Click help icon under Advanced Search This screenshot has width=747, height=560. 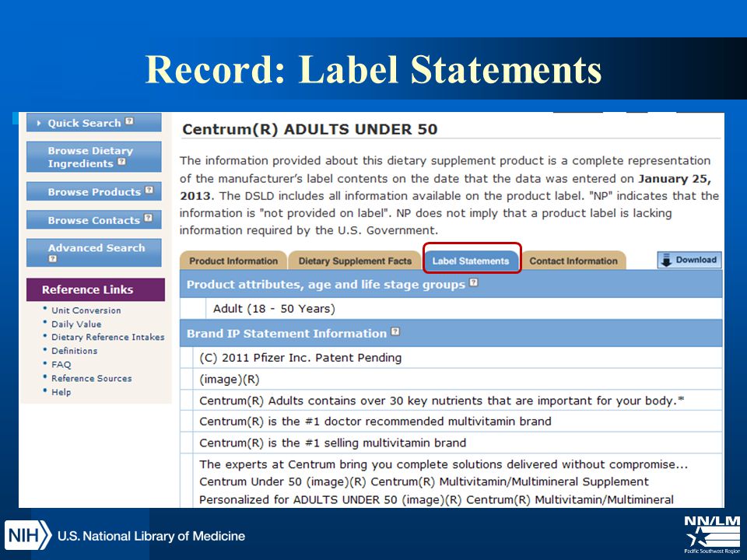tap(53, 258)
